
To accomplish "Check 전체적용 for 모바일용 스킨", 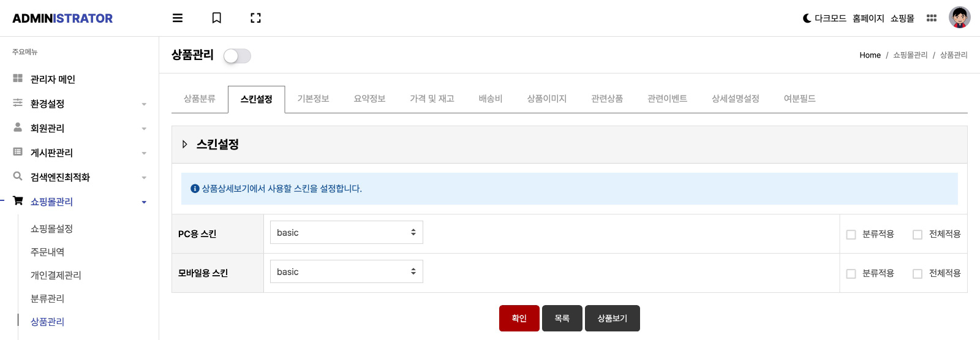I will pyautogui.click(x=918, y=274).
